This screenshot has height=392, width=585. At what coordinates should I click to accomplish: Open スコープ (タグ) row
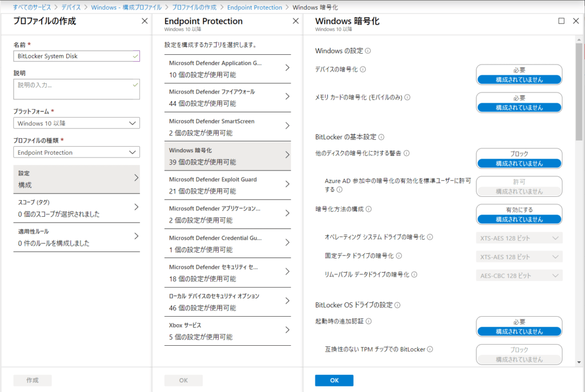coord(77,208)
